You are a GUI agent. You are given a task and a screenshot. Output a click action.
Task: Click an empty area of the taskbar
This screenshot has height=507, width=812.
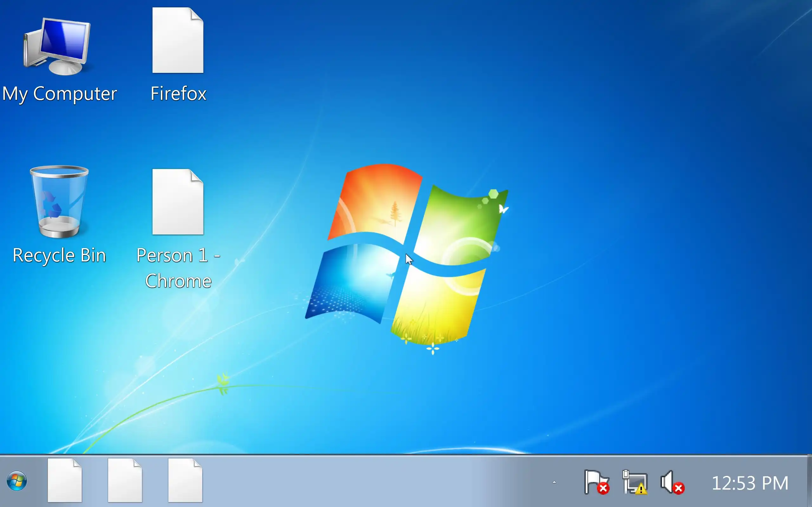[x=369, y=482]
